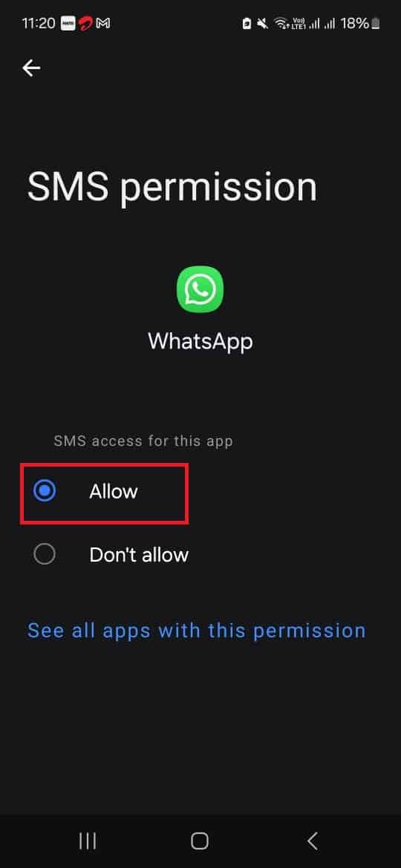Viewport: 401px width, 868px height.
Task: Click the WhatsApp app icon
Action: [x=200, y=289]
